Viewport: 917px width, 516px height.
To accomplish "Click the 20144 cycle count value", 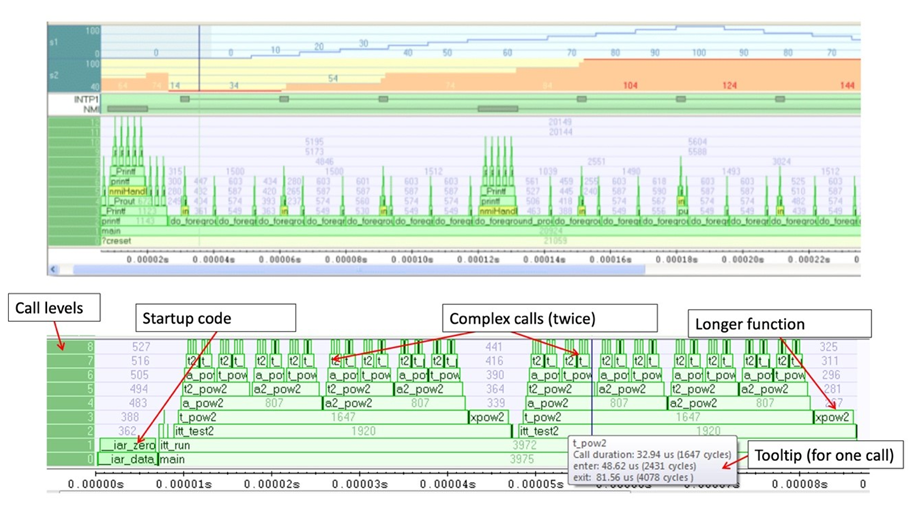I will pos(560,132).
